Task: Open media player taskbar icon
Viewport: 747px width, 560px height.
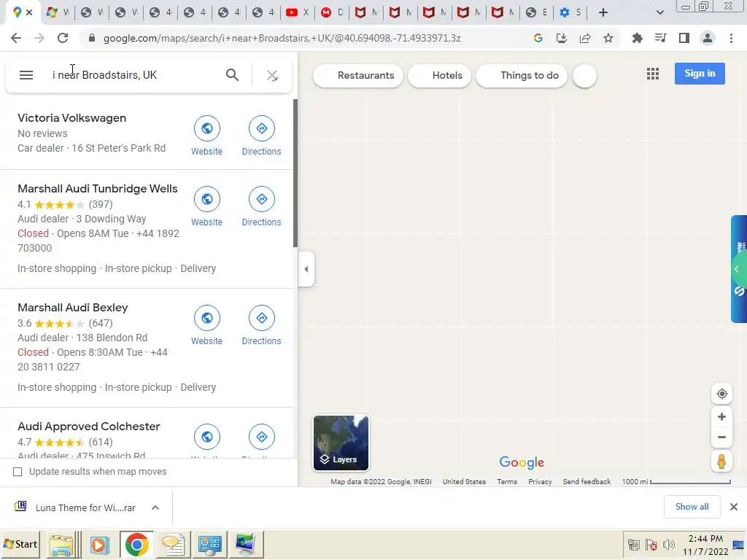Action: [x=99, y=545]
